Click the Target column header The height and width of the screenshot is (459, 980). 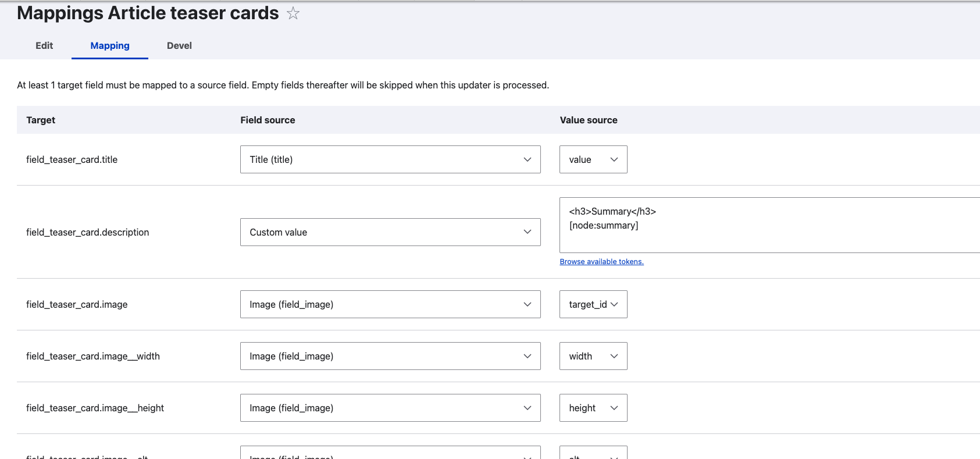coord(41,120)
